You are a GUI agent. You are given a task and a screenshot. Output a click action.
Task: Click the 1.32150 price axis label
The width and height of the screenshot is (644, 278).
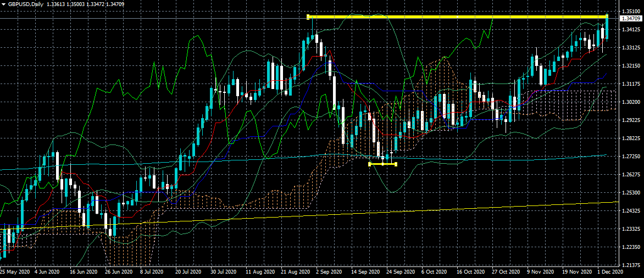click(631, 66)
